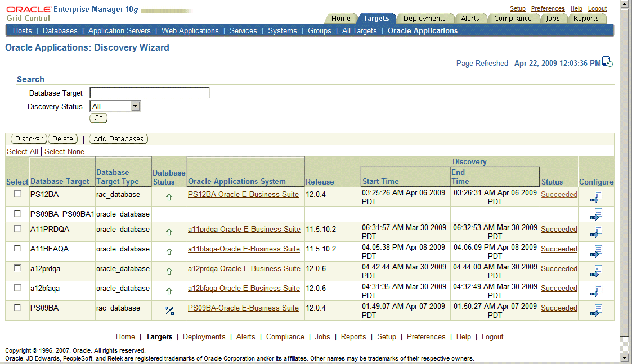Open Databases subtab
Image resolution: width=632 pixels, height=364 pixels.
point(60,30)
